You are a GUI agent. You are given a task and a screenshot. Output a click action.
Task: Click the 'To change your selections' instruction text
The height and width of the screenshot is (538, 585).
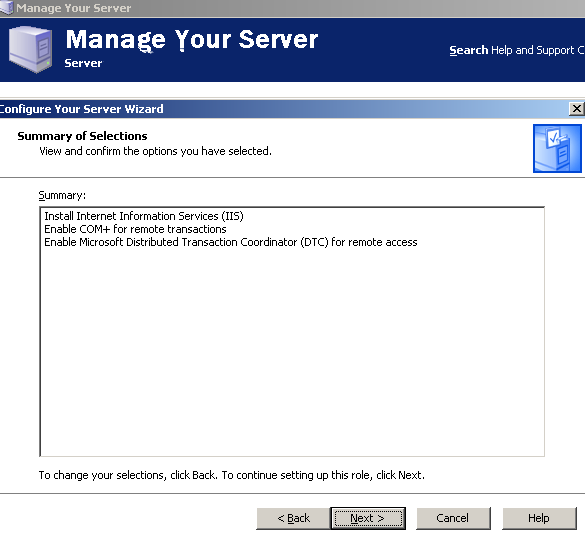[232, 475]
